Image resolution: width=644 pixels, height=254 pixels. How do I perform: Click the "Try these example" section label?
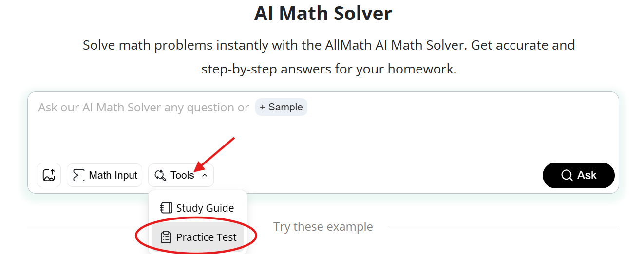(x=323, y=226)
